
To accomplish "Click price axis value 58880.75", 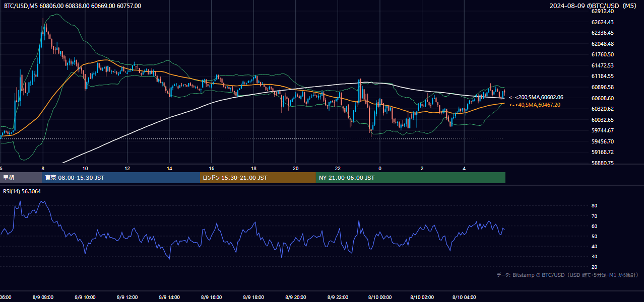I will click(x=603, y=163).
